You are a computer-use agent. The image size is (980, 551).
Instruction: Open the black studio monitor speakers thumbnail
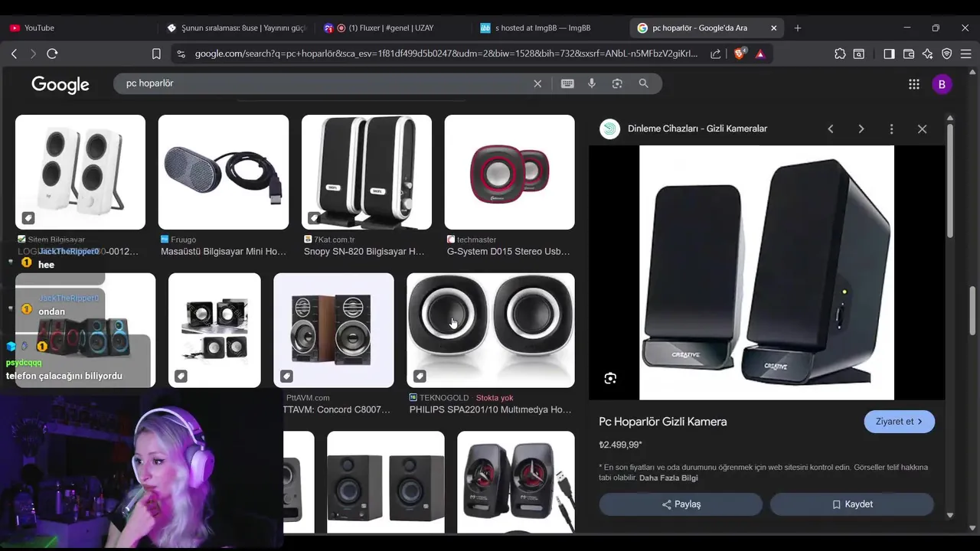coord(386,481)
